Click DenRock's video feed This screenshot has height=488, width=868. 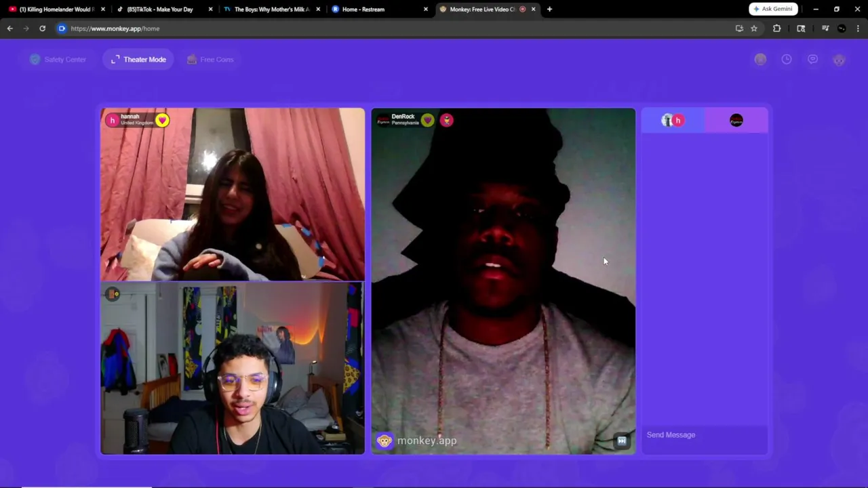coord(503,281)
